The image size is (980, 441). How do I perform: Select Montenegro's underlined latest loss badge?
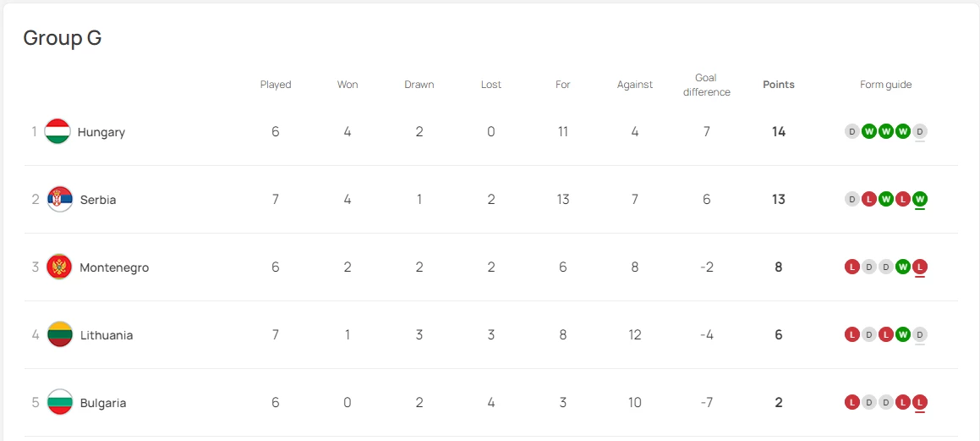pyautogui.click(x=919, y=267)
